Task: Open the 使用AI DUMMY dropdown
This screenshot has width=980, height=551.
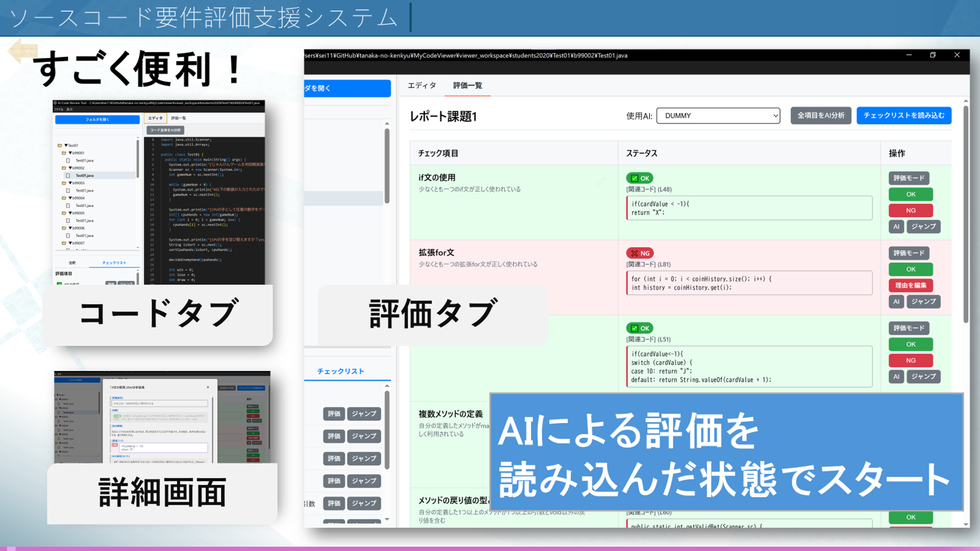Action: coord(718,115)
